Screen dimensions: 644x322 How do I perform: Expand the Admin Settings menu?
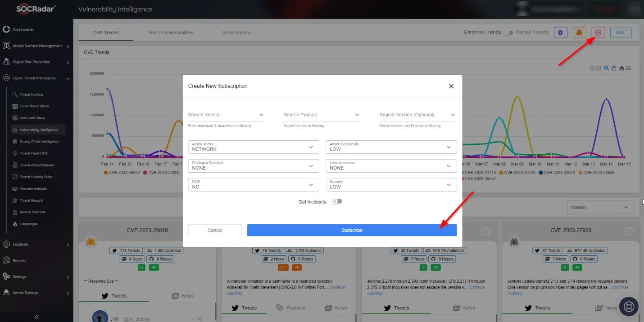[36, 293]
